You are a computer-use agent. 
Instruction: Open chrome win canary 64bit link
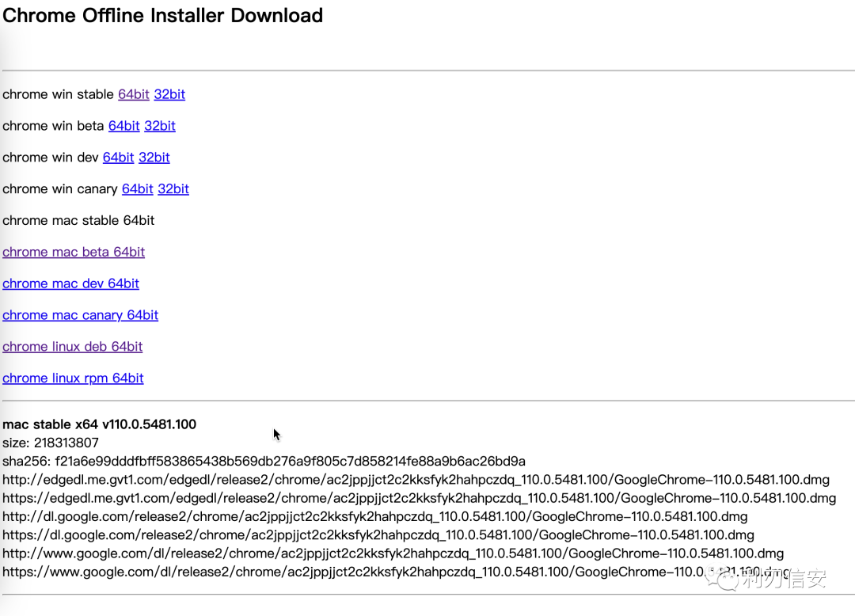tap(138, 189)
